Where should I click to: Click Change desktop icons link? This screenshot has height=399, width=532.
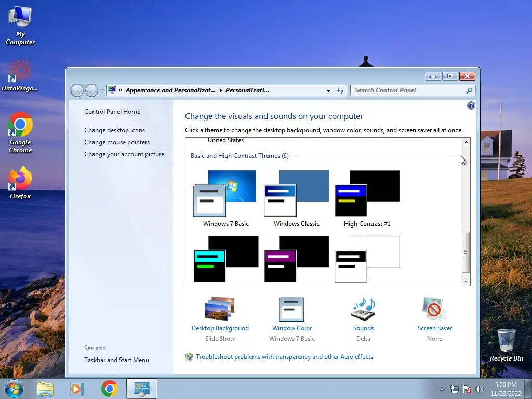pyautogui.click(x=115, y=130)
